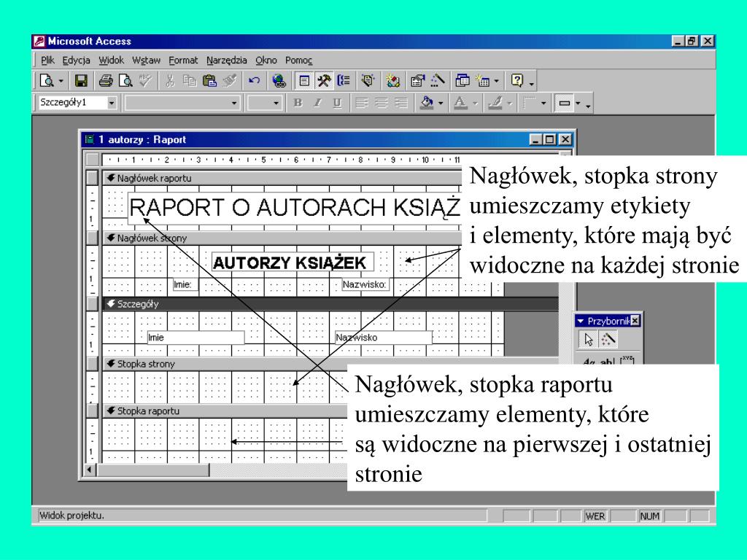The image size is (747, 560).
Task: Click the Paste clipboard icon
Action: click(209, 81)
